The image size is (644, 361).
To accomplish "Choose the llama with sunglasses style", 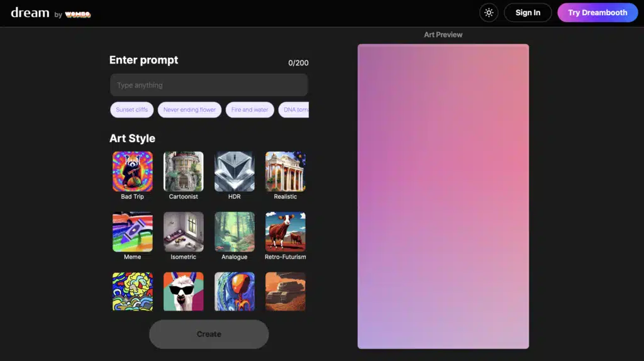I will tap(184, 291).
